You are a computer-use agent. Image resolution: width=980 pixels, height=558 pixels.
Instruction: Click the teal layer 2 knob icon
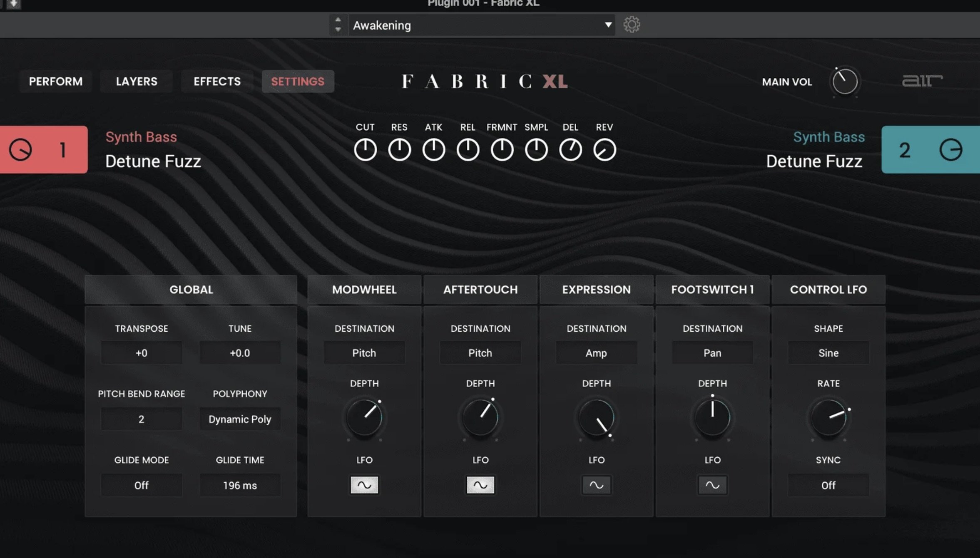[951, 150]
